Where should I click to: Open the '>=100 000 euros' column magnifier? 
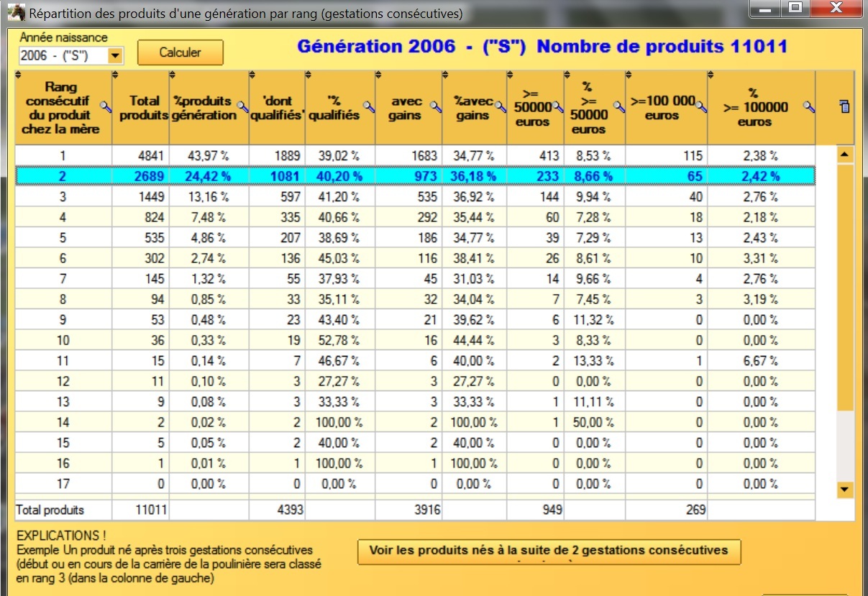click(701, 107)
